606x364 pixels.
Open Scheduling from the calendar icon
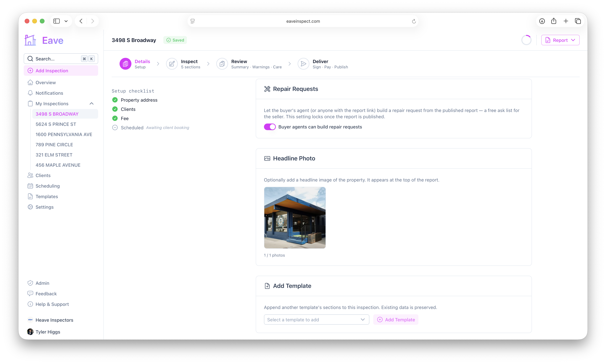pyautogui.click(x=30, y=186)
